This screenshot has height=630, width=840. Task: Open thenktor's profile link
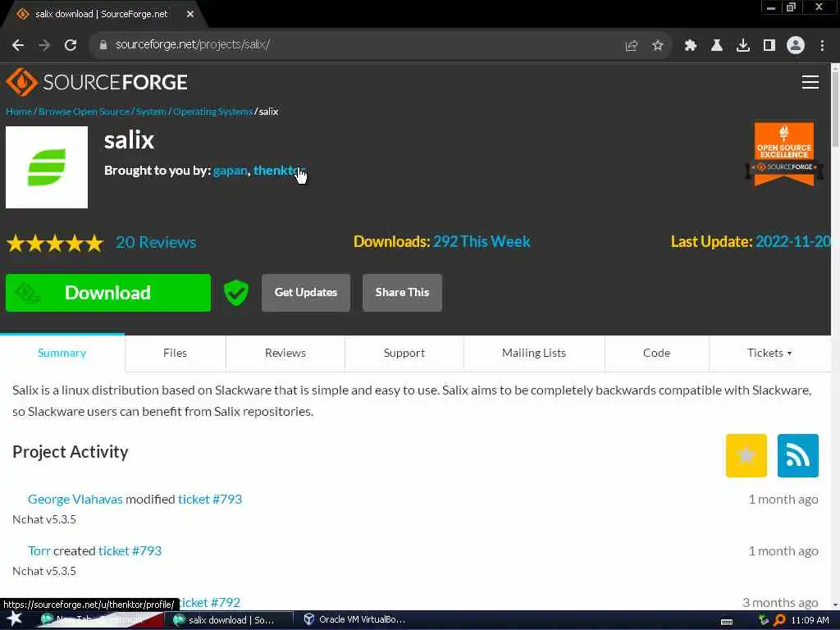279,171
